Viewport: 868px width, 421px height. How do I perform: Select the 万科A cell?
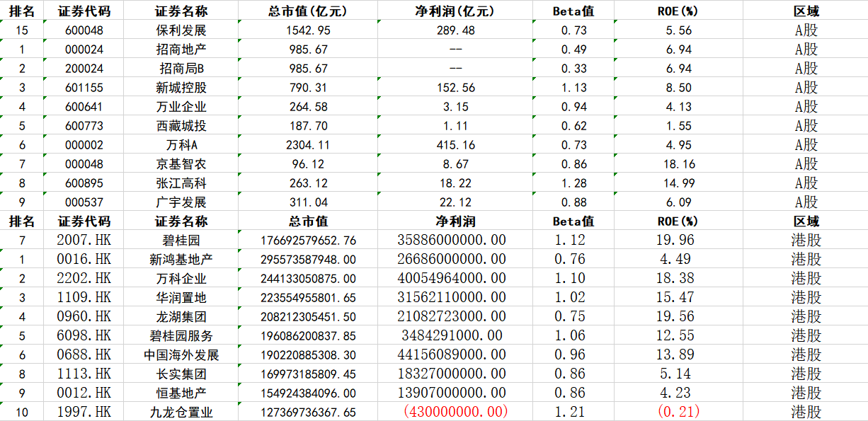pos(181,145)
